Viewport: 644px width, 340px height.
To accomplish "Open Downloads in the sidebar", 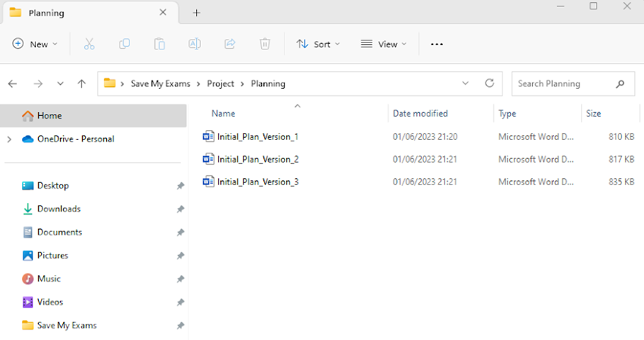I will (x=59, y=209).
